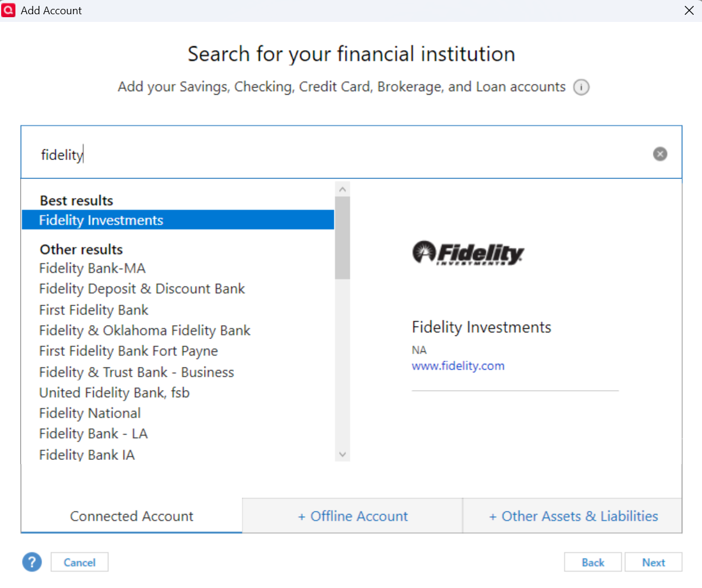Open the www.fidelity.com link
Screen dimensions: 702x588
pyautogui.click(x=458, y=366)
